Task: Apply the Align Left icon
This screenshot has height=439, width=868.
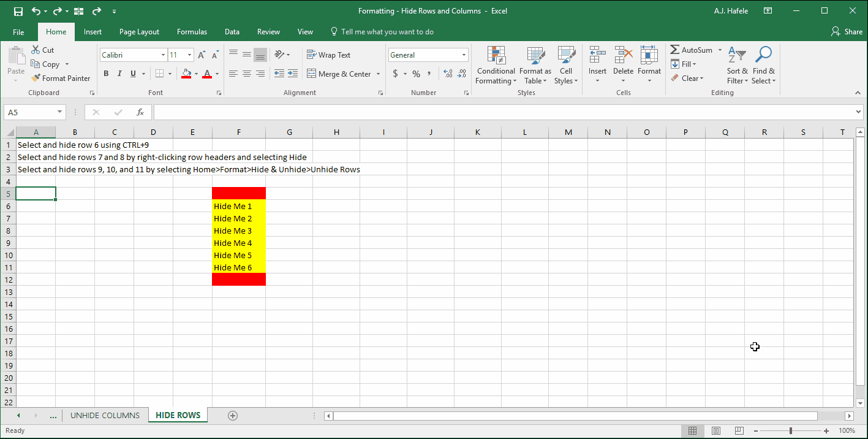Action: [233, 74]
